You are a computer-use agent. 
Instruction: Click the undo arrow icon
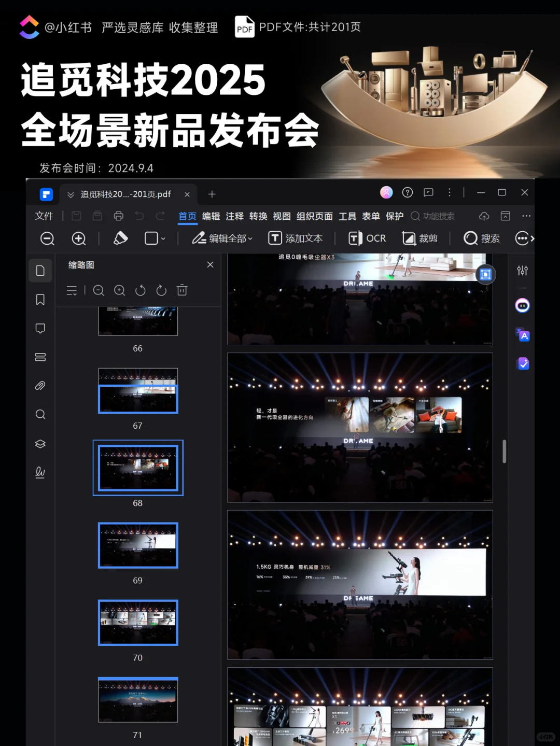139,216
